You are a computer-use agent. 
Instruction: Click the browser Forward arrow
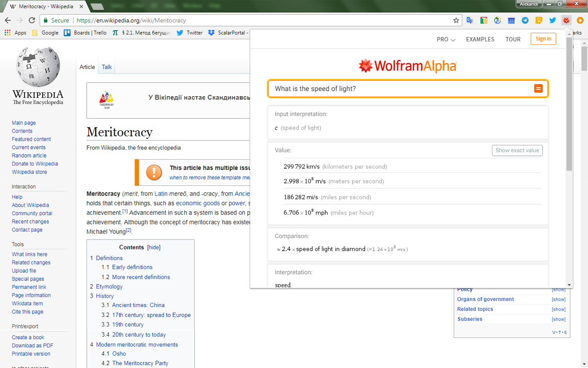point(20,20)
